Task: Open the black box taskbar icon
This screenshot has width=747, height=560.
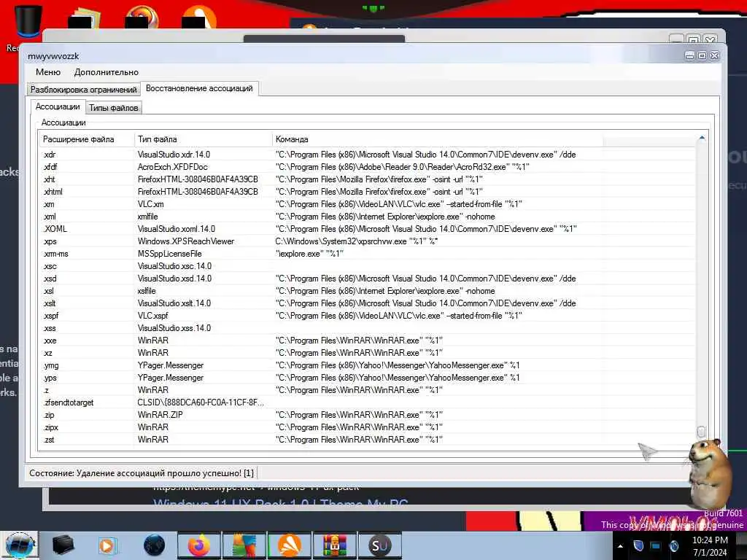Action: [x=63, y=545]
